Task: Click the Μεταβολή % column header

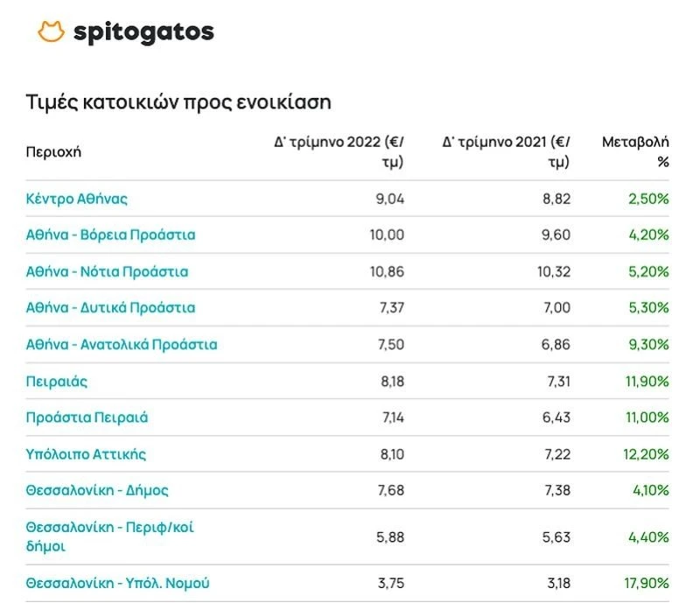Action: point(635,151)
